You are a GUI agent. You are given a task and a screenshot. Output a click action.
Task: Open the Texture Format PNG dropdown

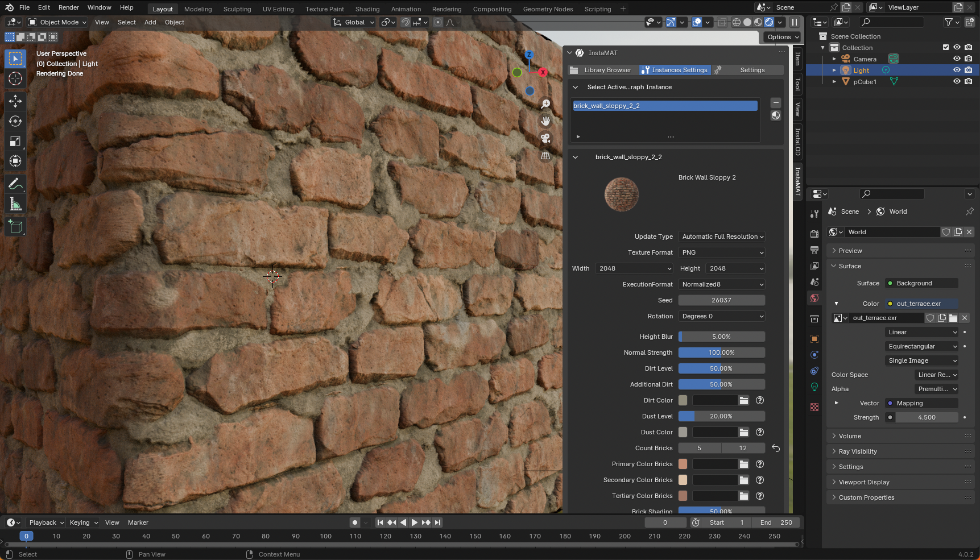coord(722,252)
